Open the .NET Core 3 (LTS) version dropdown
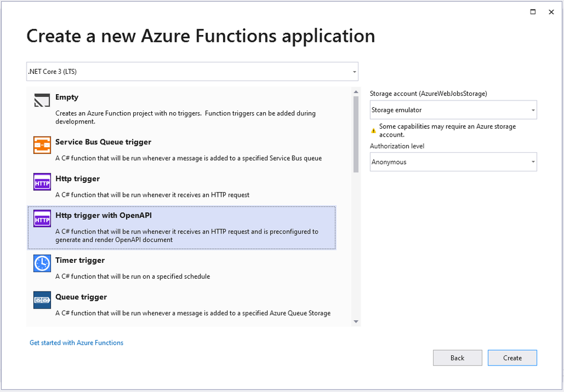Image resolution: width=564 pixels, height=392 pixels. coord(192,72)
